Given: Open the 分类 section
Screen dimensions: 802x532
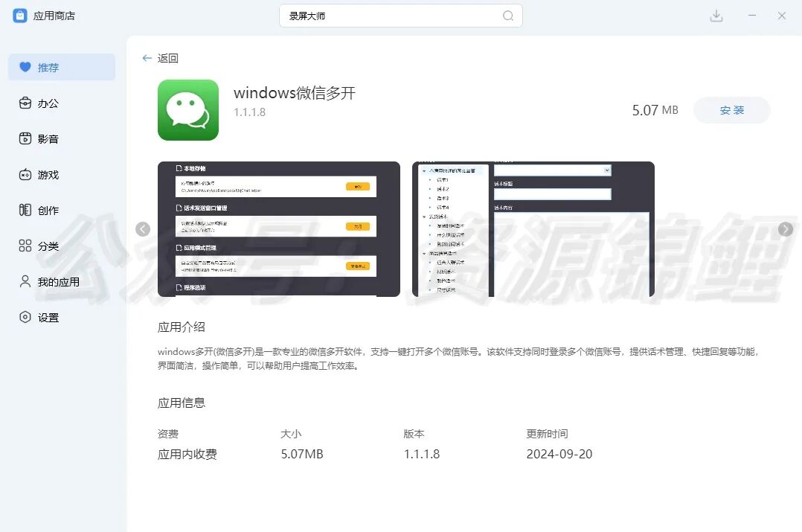Looking at the screenshot, I should 61,246.
